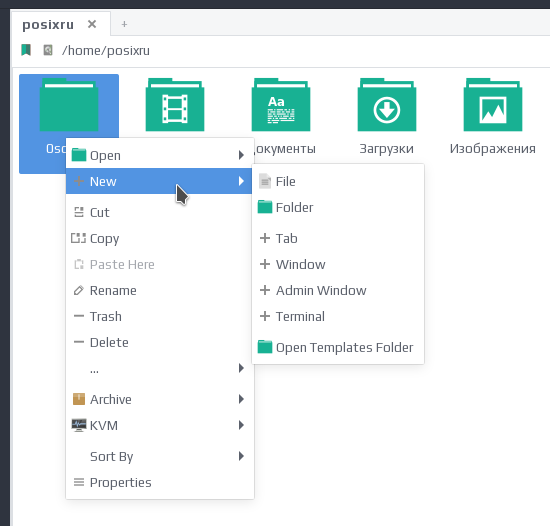Click the plus icon next to Window

coord(265,264)
